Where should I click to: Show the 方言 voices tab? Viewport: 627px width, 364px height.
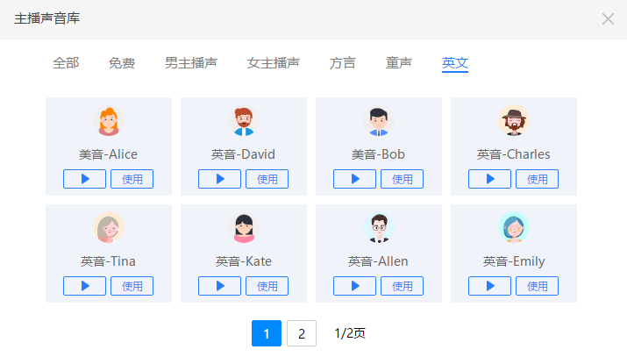(343, 63)
